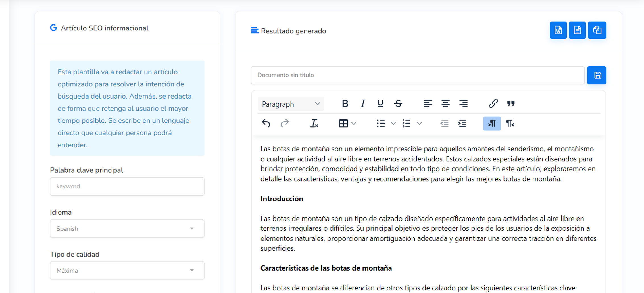This screenshot has width=644, height=293.
Task: Export result as Word document
Action: (558, 30)
